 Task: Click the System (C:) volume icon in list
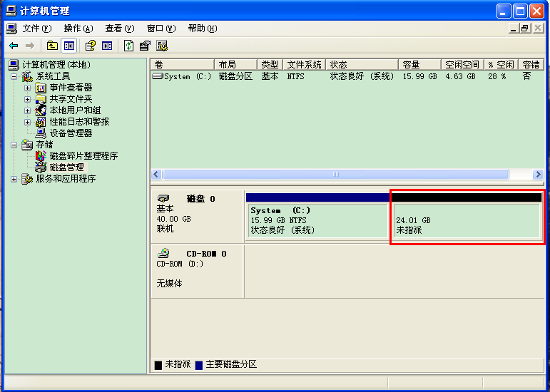click(x=158, y=76)
